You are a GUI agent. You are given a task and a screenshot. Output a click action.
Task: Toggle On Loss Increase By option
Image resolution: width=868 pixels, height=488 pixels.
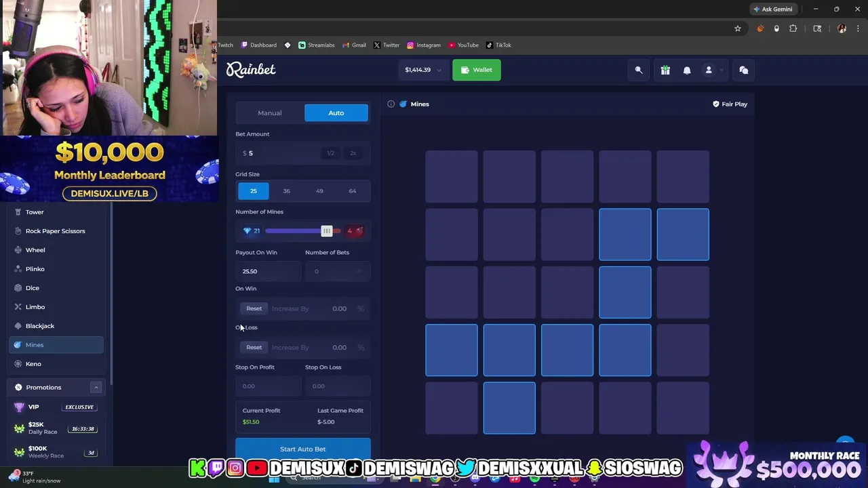click(290, 347)
